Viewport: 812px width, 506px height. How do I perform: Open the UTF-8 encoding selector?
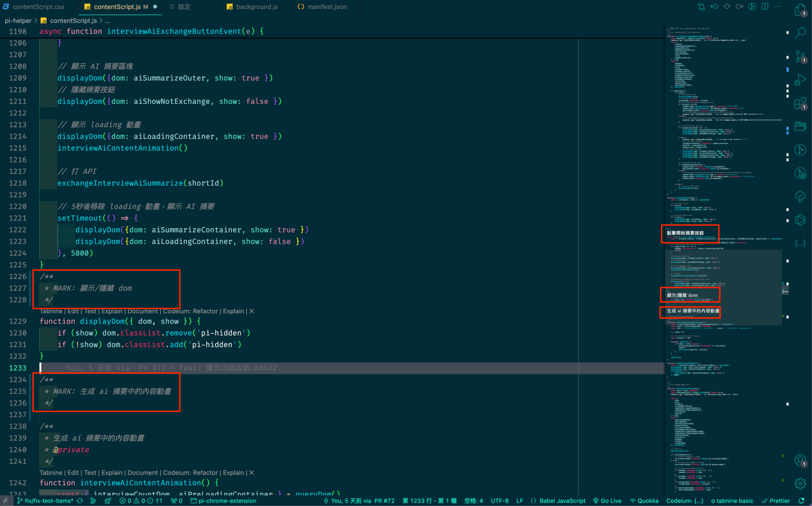tap(500, 500)
